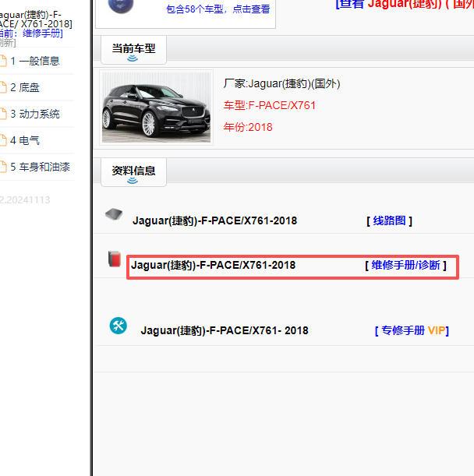Click the red book icon beside 维修手册 row
The image size is (474, 476).
point(115,259)
